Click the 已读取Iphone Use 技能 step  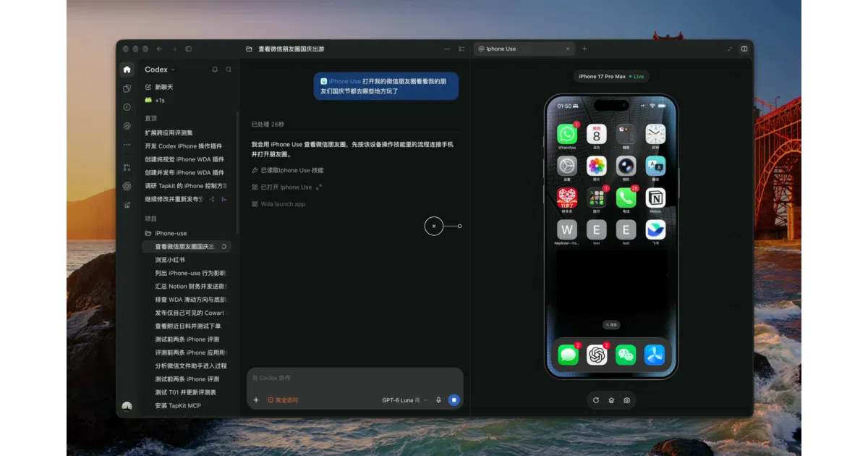pyautogui.click(x=287, y=171)
